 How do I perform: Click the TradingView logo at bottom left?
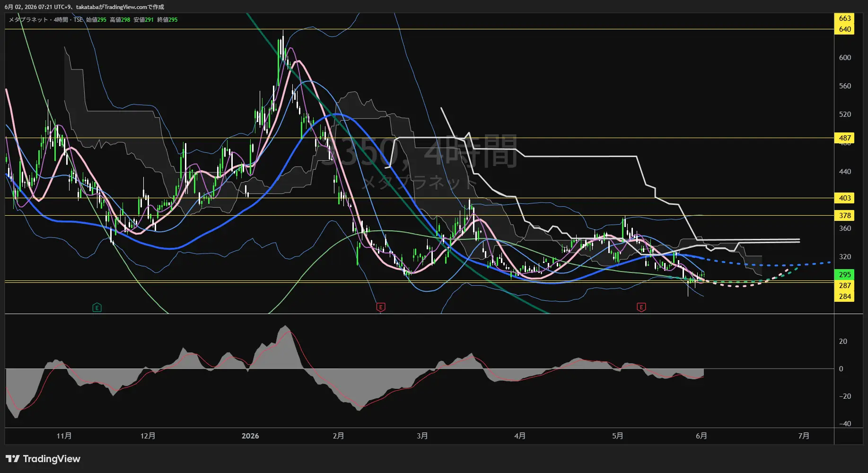pyautogui.click(x=43, y=459)
